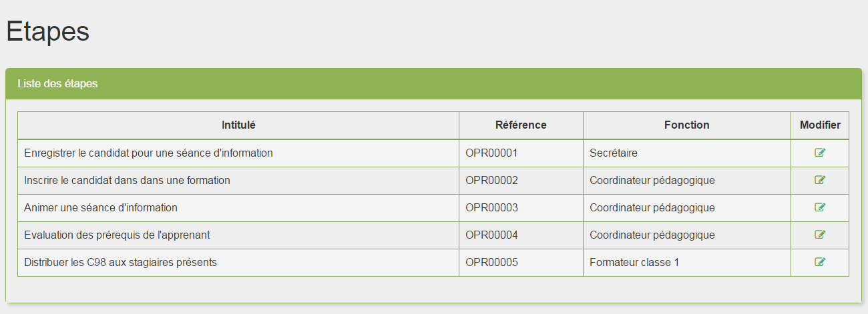Image resolution: width=868 pixels, height=314 pixels.
Task: Click the OPR00005 reference cell
Action: point(521,262)
